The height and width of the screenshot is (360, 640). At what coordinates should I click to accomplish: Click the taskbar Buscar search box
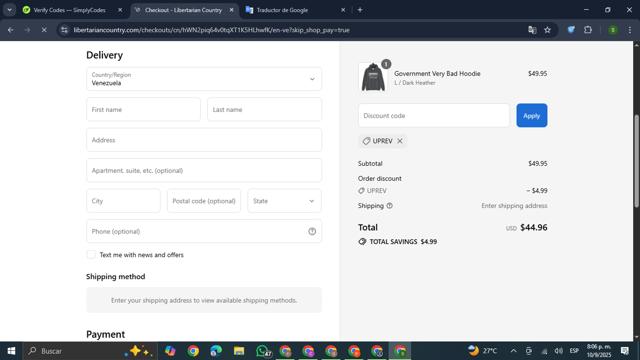click(90, 351)
